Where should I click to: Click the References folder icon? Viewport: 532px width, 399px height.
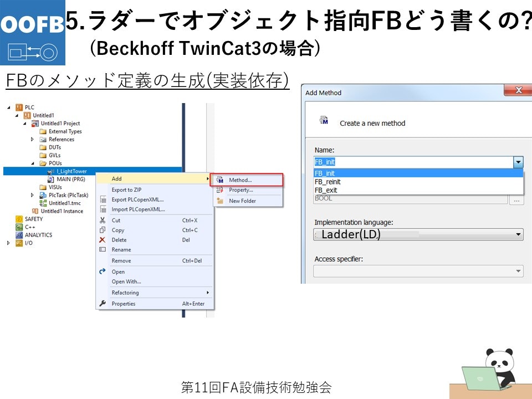[x=43, y=140]
